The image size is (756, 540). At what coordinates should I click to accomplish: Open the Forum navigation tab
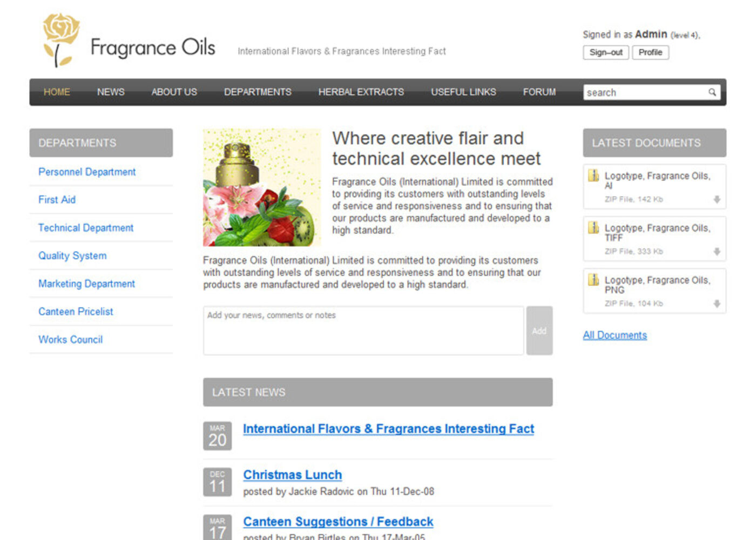(539, 92)
